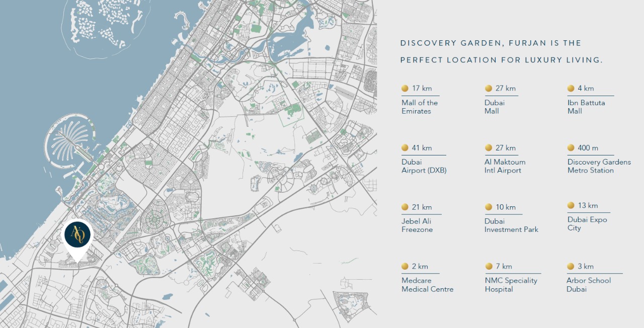The height and width of the screenshot is (328, 644).
Task: Click the gold dot beside 13 km
Action: coord(571,205)
